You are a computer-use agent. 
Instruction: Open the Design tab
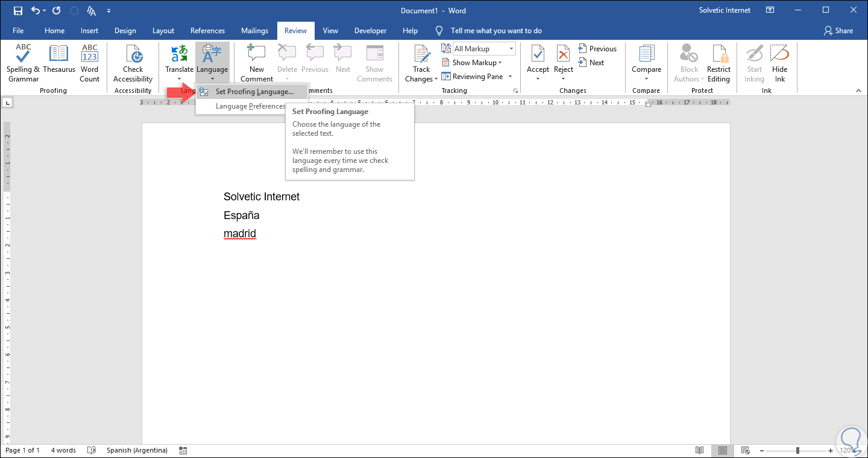[125, 31]
